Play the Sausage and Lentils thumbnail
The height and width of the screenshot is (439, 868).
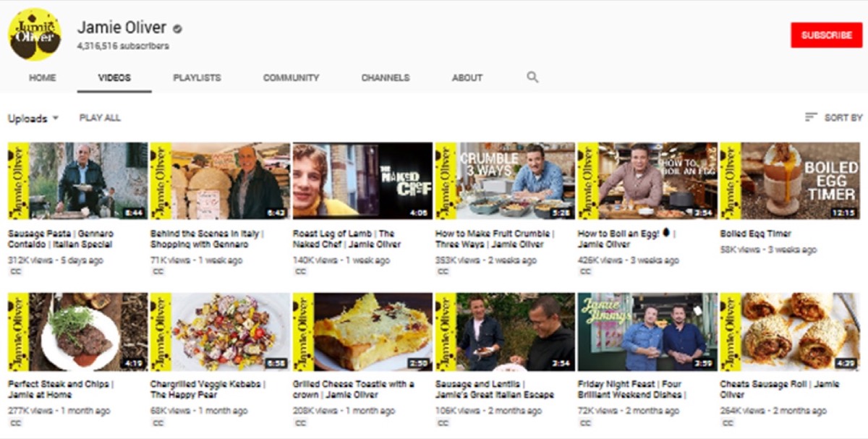[x=505, y=331]
